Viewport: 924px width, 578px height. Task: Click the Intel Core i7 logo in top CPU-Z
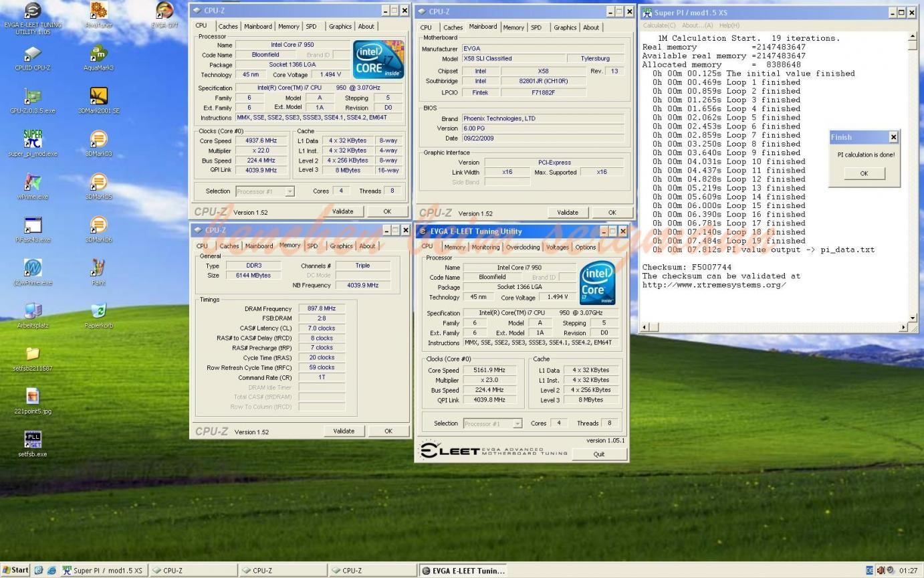point(378,60)
